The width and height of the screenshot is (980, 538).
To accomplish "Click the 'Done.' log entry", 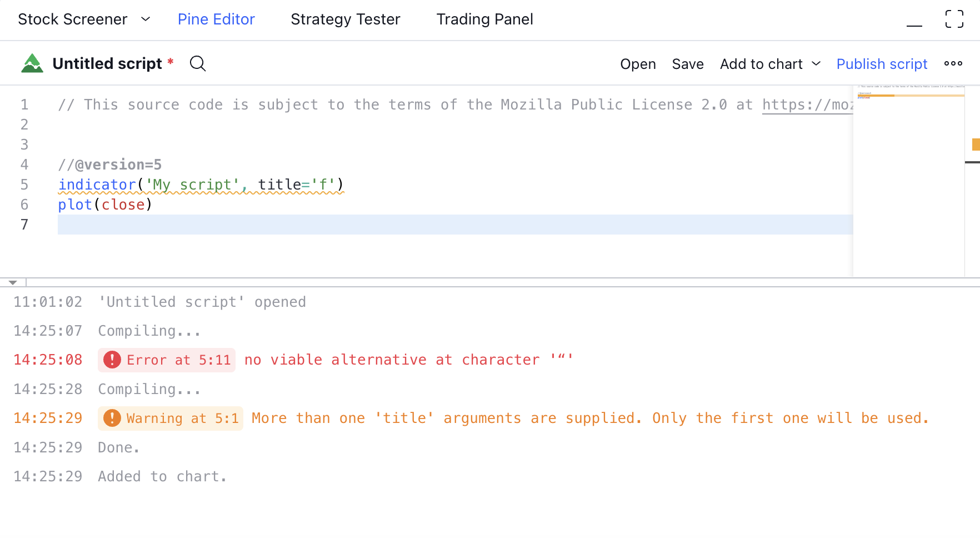I will pos(119,448).
